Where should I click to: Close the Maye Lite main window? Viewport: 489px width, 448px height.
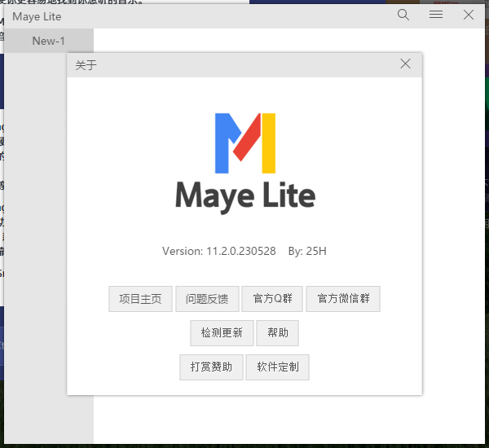point(469,15)
